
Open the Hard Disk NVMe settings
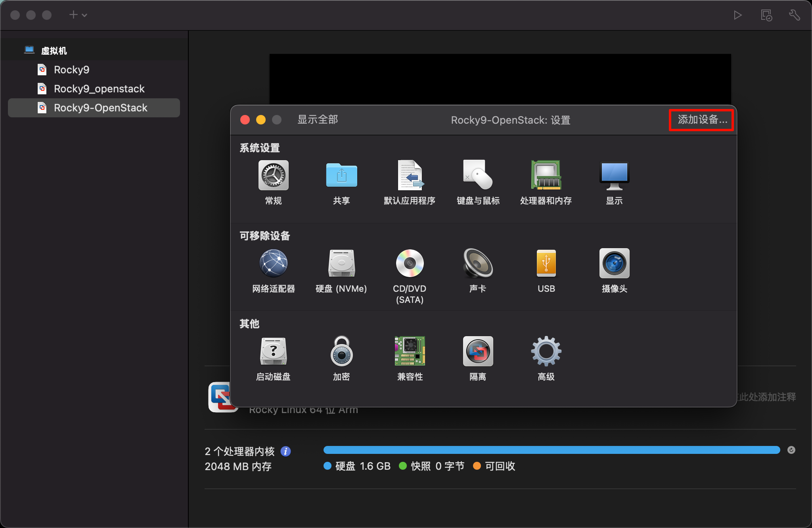(341, 264)
